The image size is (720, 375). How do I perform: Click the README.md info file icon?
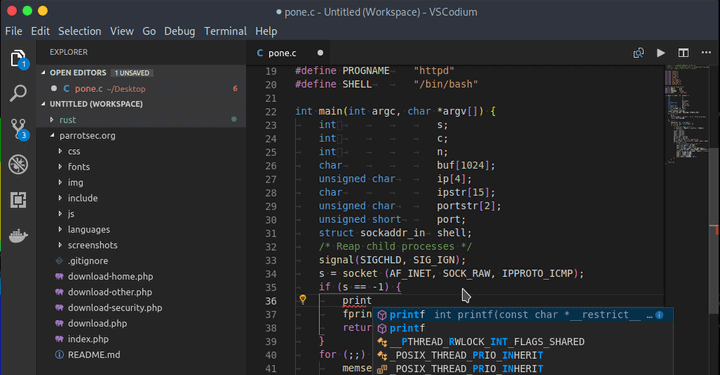pos(59,355)
